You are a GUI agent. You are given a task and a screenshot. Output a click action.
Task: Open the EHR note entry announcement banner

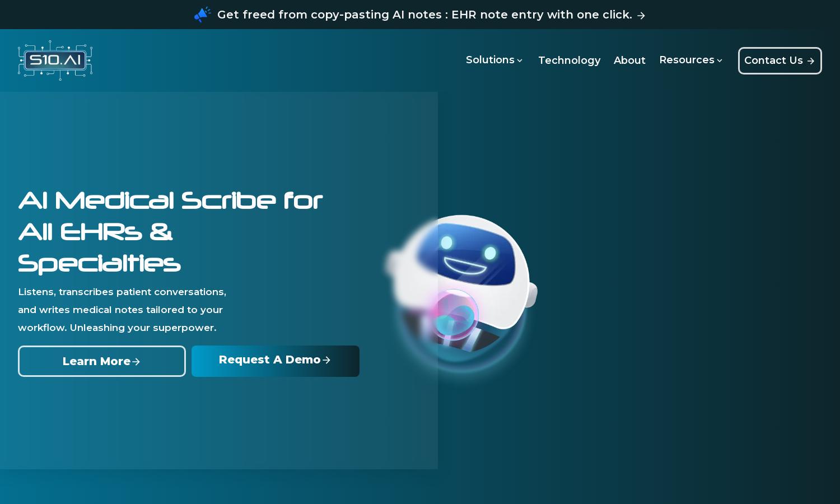420,15
